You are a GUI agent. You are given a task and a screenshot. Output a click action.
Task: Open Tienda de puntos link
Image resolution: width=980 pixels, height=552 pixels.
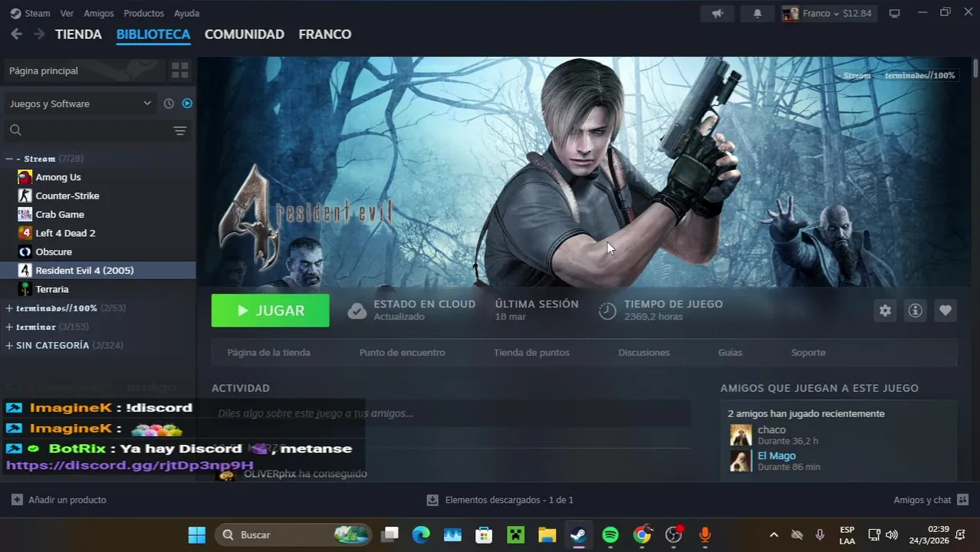[x=531, y=353]
